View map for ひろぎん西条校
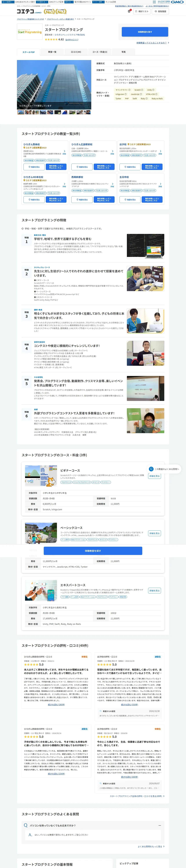The image size is (186, 868). point(34,167)
